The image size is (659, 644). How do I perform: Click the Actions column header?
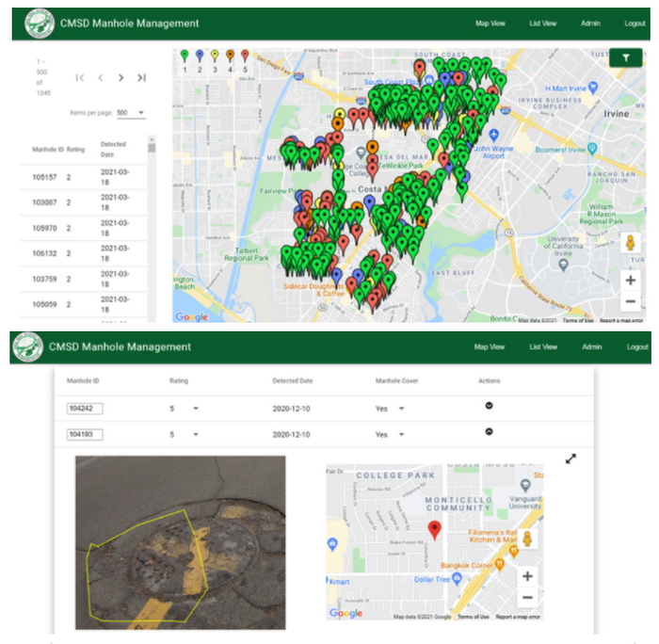tap(490, 381)
